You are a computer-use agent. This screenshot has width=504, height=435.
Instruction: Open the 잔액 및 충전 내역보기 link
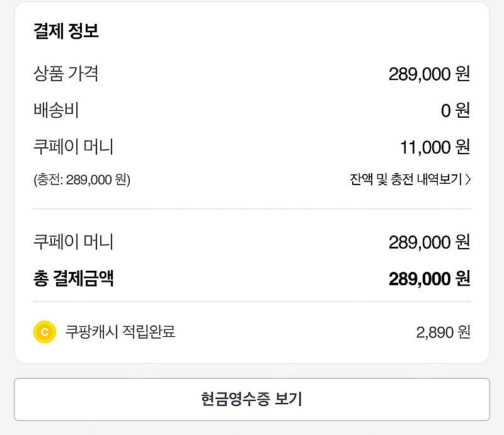click(x=406, y=179)
